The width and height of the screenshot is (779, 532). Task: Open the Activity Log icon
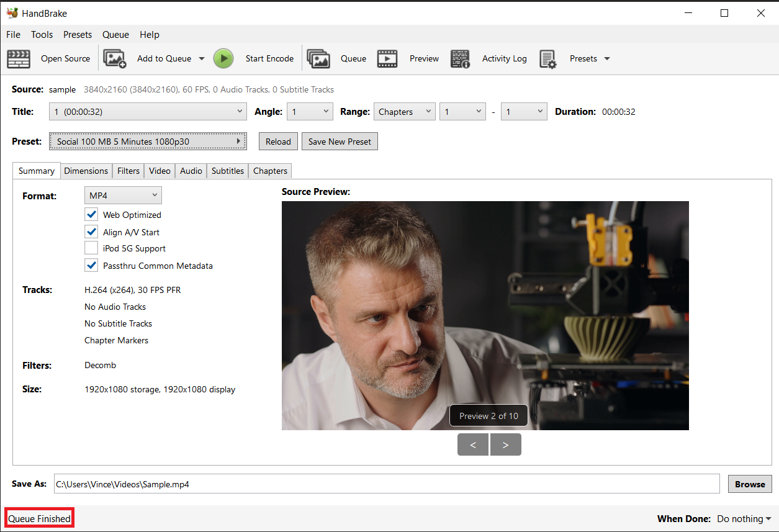tap(460, 58)
